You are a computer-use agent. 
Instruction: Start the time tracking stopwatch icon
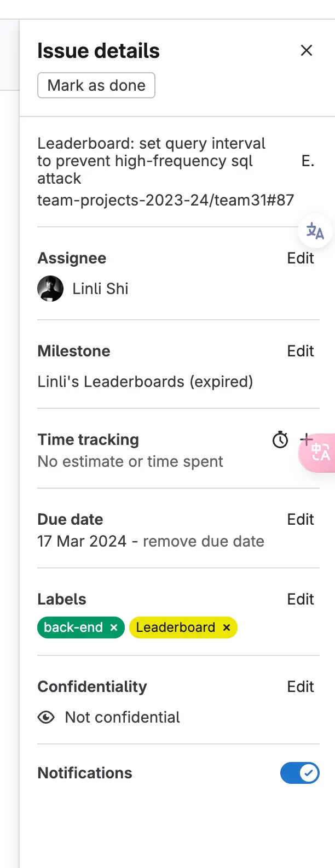[x=280, y=439]
